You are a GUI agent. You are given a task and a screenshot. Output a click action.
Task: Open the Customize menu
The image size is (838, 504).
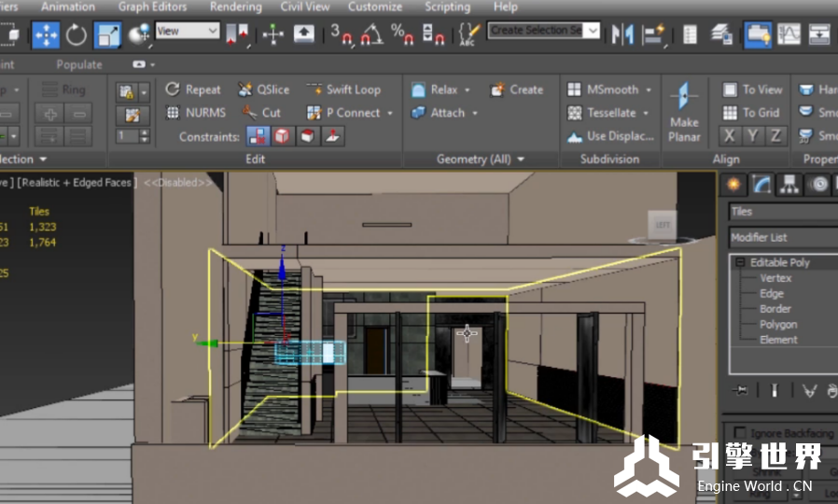tap(375, 7)
